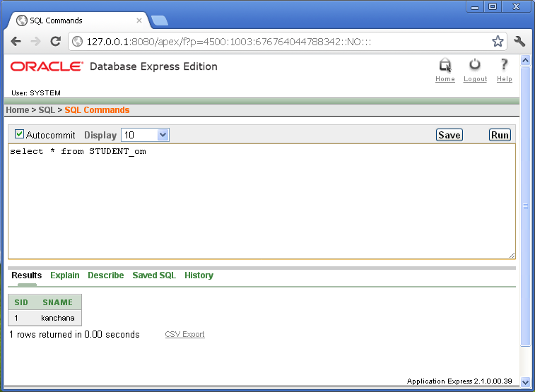This screenshot has width=535, height=392.
Task: Click the SNAME column header
Action: click(x=58, y=302)
